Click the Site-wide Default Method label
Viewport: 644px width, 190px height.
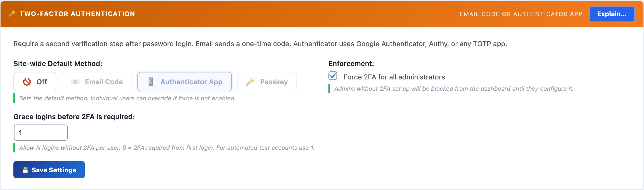(x=58, y=64)
